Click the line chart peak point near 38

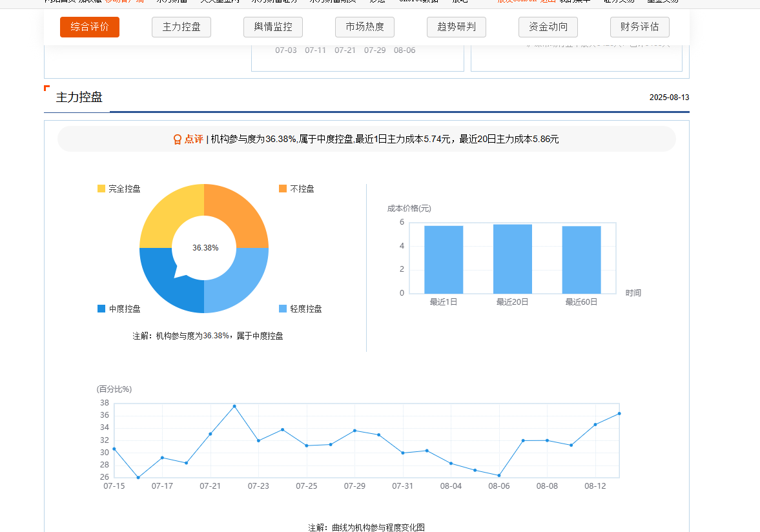(x=234, y=406)
